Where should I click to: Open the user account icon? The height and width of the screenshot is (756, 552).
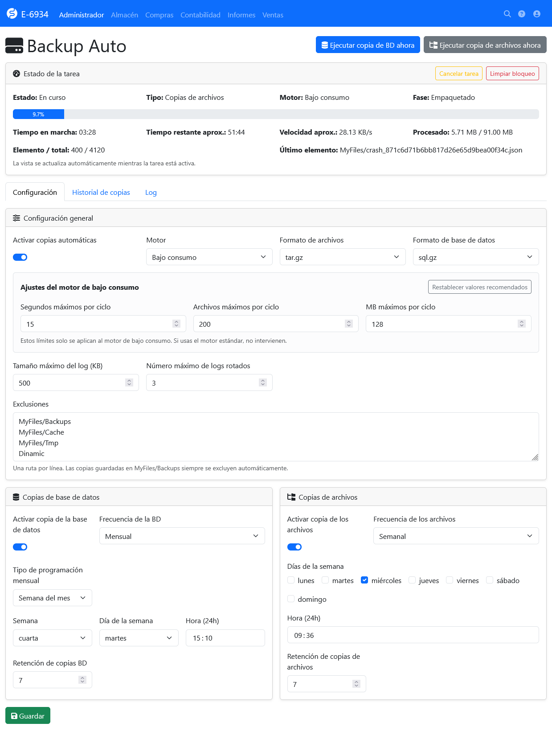click(x=536, y=14)
